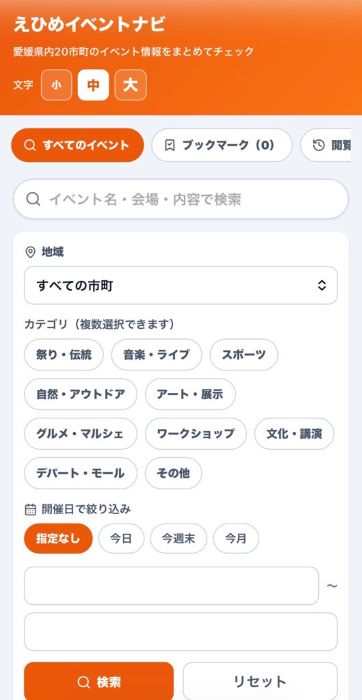Screen dimensions: 362x700
Task: Click the location pin icon next to 地域
Action: pos(30,253)
